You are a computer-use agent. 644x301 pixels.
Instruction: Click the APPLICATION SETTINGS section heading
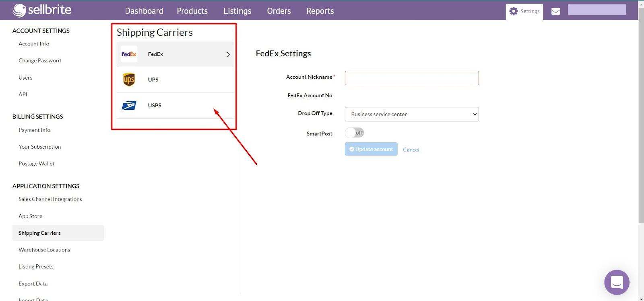tap(46, 186)
